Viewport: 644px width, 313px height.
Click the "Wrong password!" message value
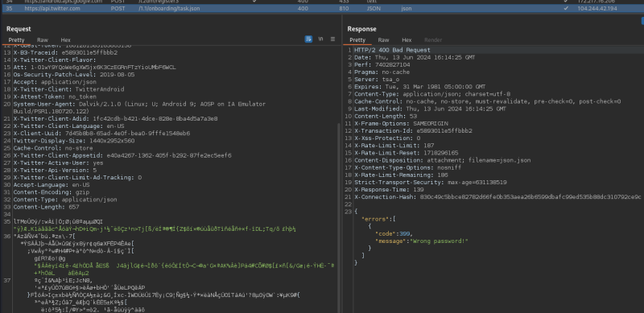click(x=438, y=241)
